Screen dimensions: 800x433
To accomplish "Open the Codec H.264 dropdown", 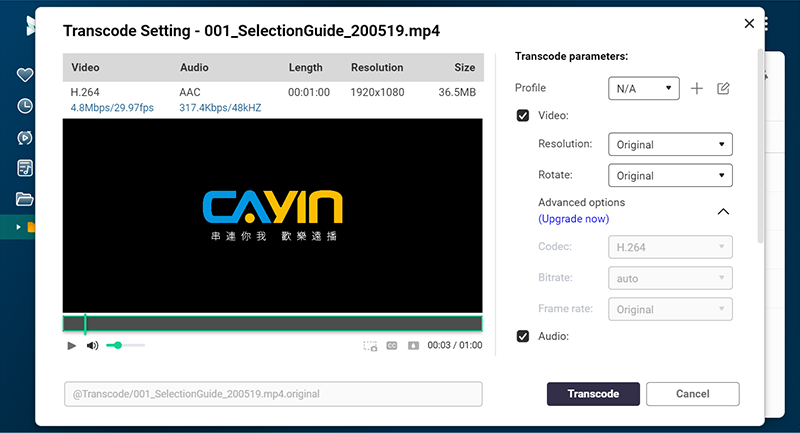I will (x=670, y=247).
